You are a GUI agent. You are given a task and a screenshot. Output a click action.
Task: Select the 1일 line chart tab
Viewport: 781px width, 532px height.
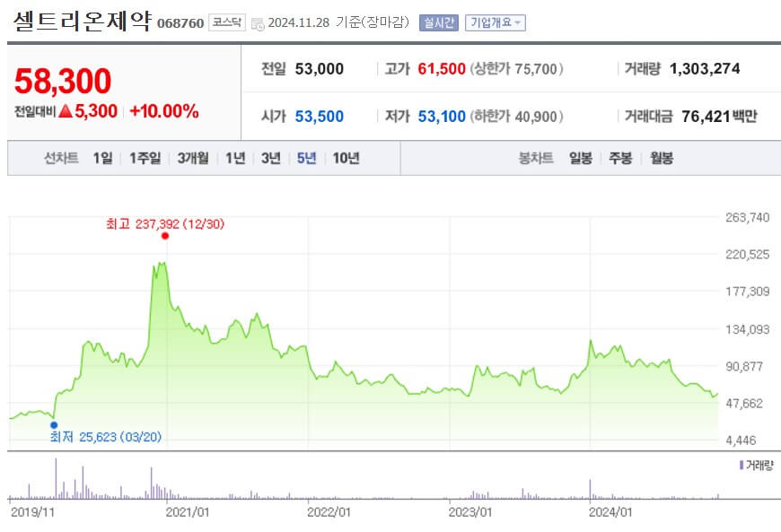coord(102,158)
